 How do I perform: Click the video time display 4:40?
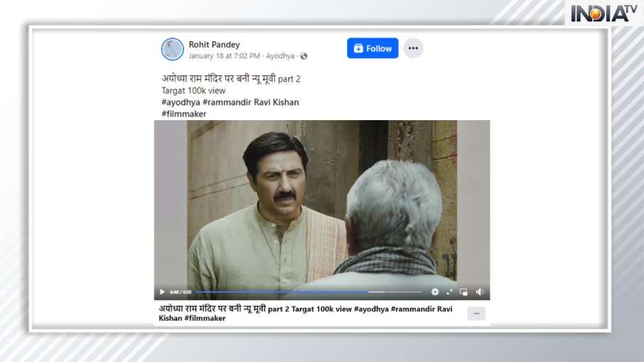(180, 292)
